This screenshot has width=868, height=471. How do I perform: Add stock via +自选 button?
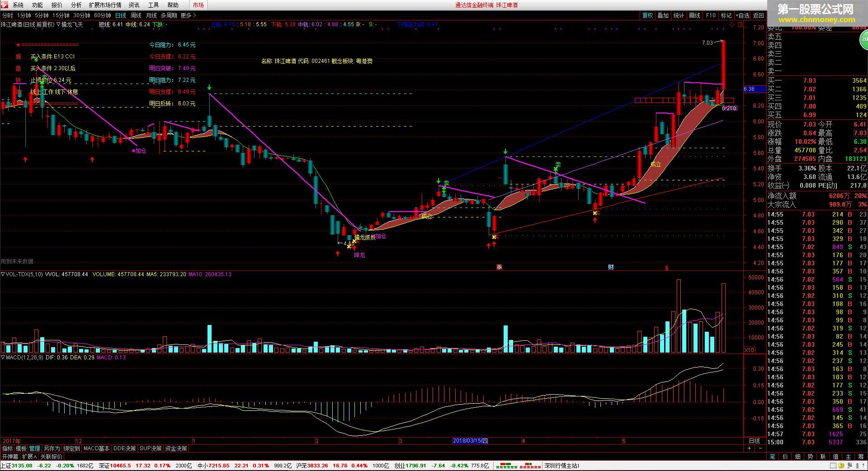pos(742,15)
